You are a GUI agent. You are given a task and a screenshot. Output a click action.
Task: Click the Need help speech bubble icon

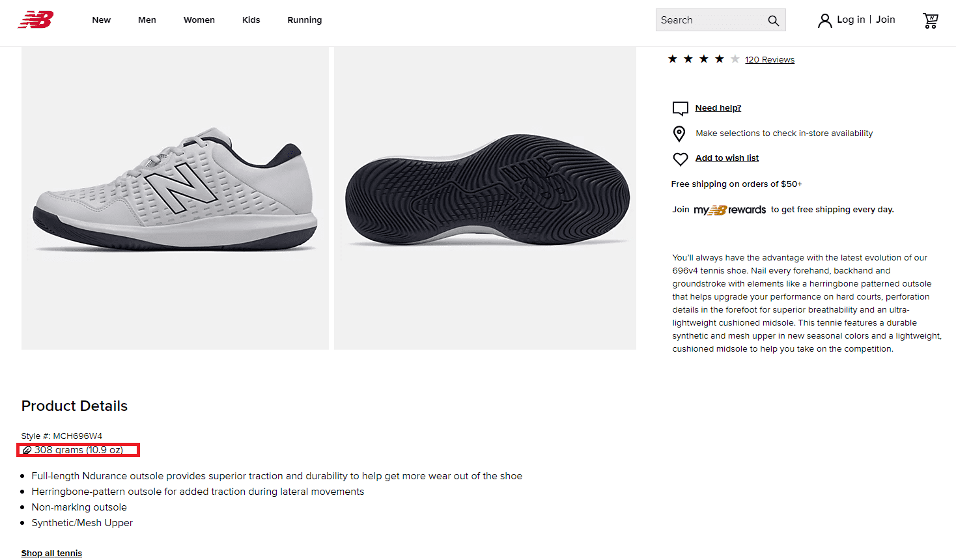click(680, 108)
